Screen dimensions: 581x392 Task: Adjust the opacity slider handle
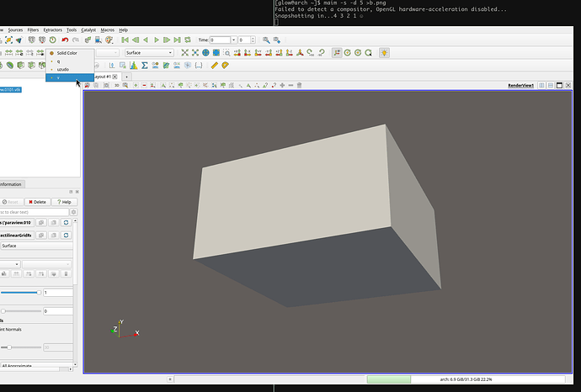click(39, 293)
